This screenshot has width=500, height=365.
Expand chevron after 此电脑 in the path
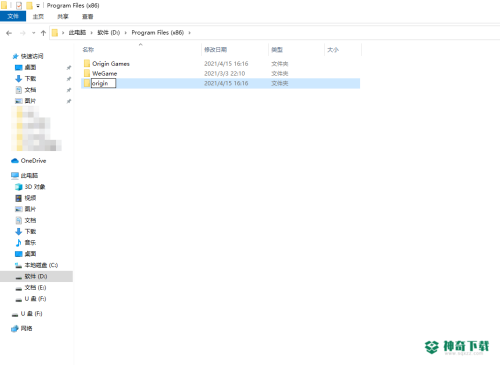[91, 33]
